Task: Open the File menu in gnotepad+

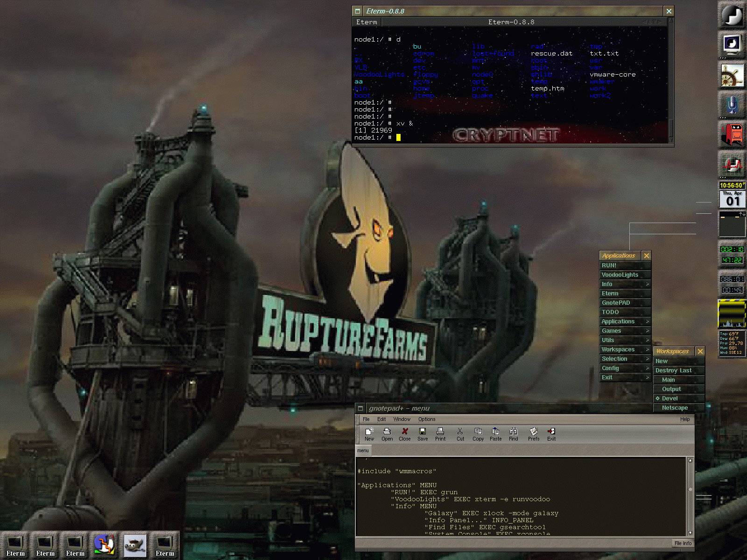Action: [366, 419]
